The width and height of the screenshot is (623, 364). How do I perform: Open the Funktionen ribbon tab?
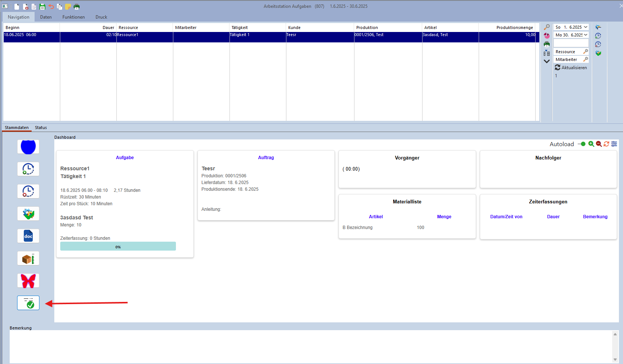(74, 17)
